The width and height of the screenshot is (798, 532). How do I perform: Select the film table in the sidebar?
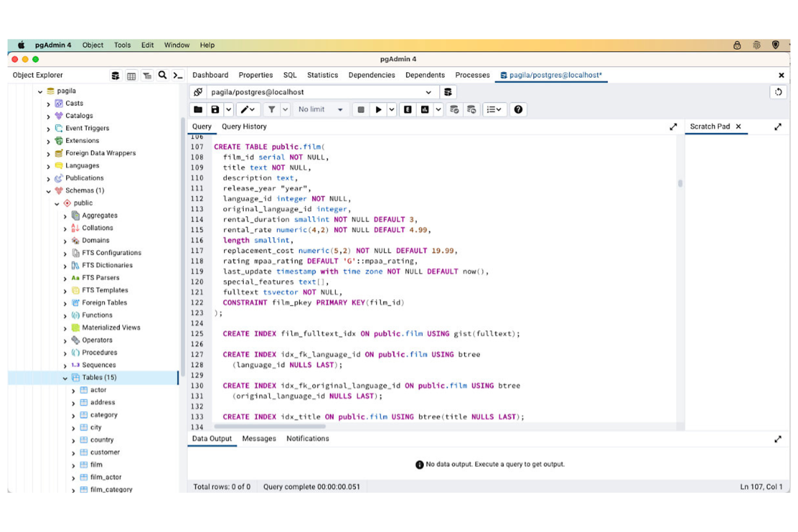tap(96, 464)
